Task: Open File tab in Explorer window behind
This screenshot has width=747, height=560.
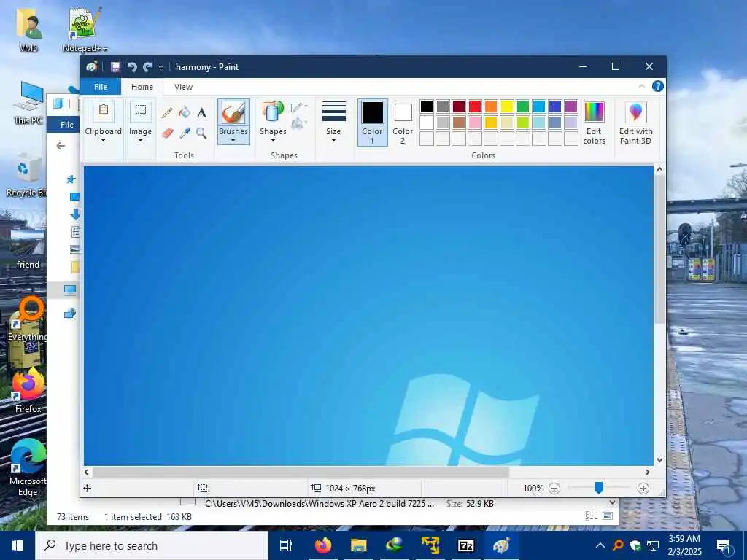Action: [x=66, y=125]
